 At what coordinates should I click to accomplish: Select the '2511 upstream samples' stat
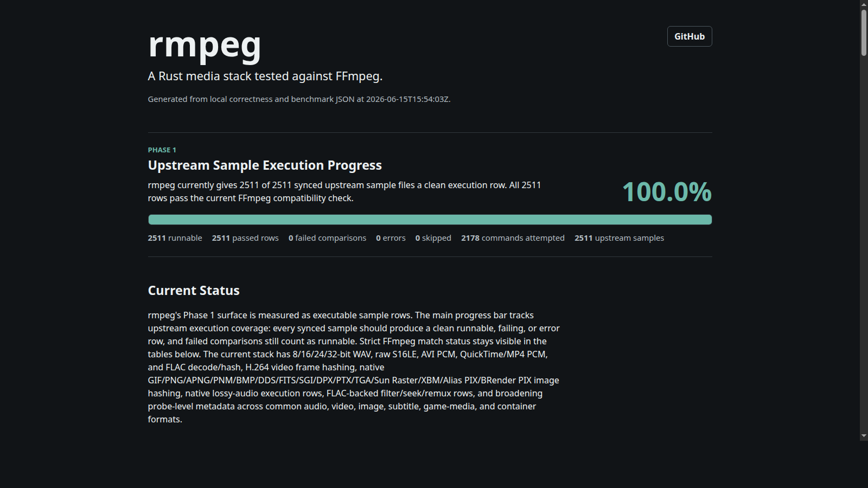[x=619, y=238]
